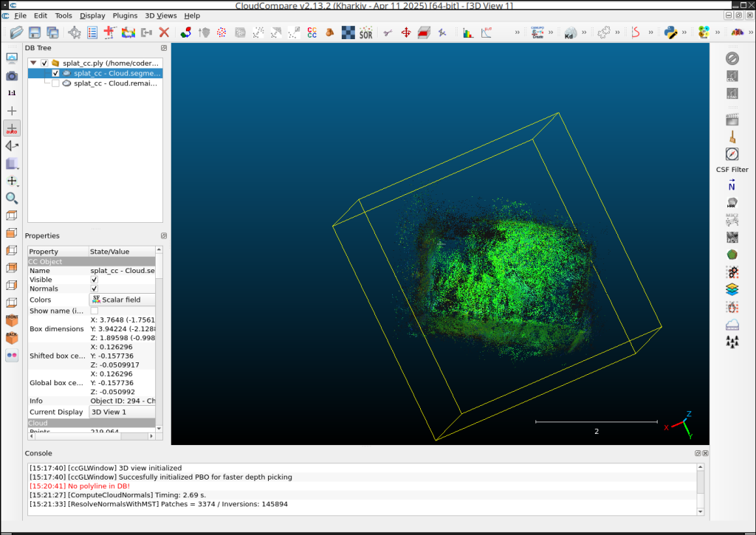
Task: Collapse the splat_cc.ply tree node
Action: [x=33, y=63]
